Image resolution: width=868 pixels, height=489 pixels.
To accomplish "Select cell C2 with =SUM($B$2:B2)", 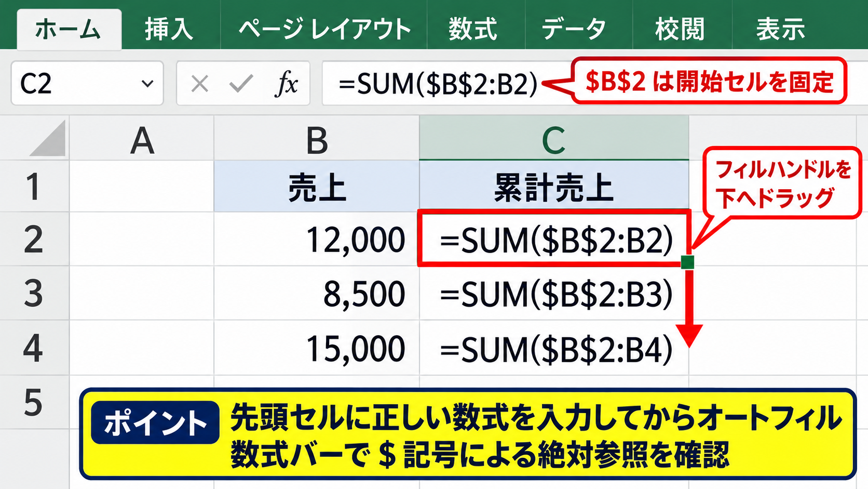I will point(554,239).
